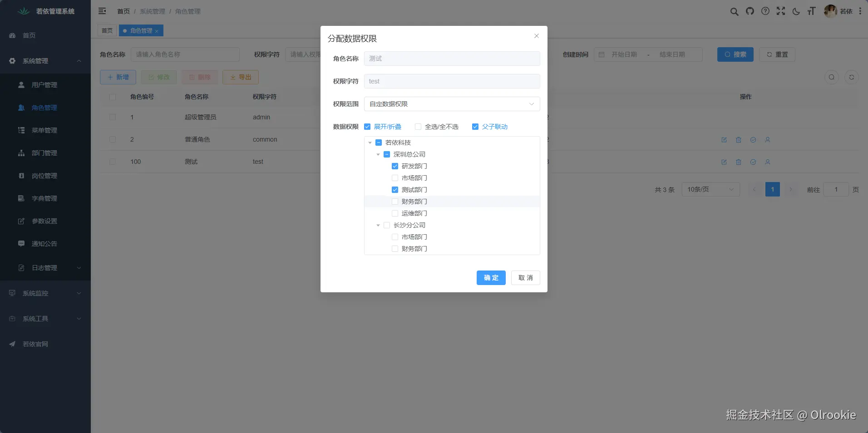Toggle dark mode with the moon icon
This screenshot has width=868, height=433.
(x=796, y=11)
